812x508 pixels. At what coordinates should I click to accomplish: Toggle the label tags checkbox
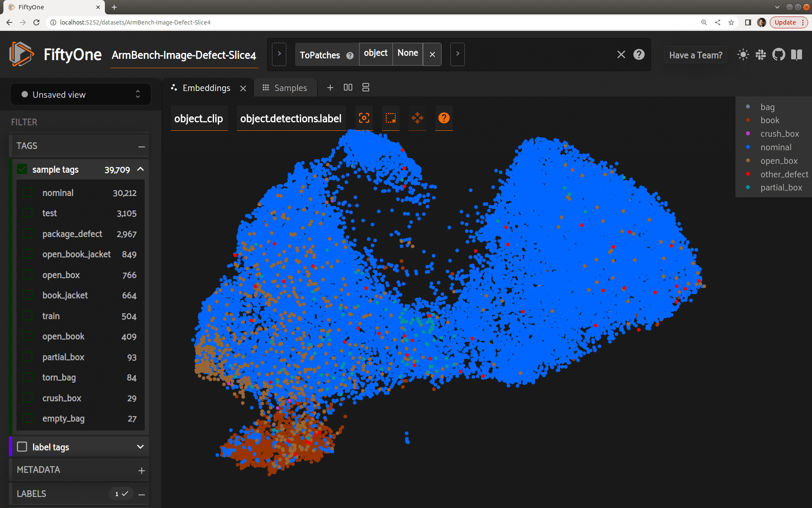(22, 447)
